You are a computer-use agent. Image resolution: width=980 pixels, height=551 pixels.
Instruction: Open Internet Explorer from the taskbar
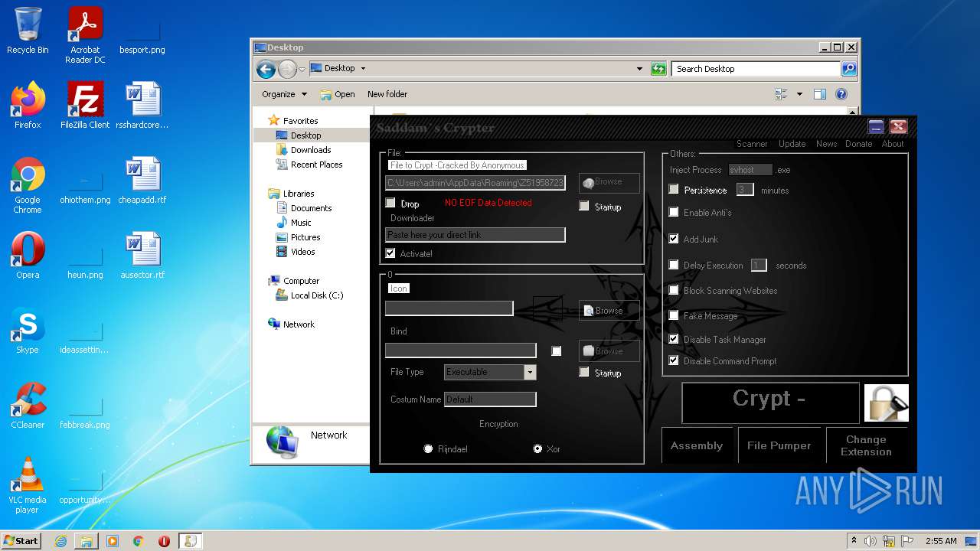(x=60, y=541)
